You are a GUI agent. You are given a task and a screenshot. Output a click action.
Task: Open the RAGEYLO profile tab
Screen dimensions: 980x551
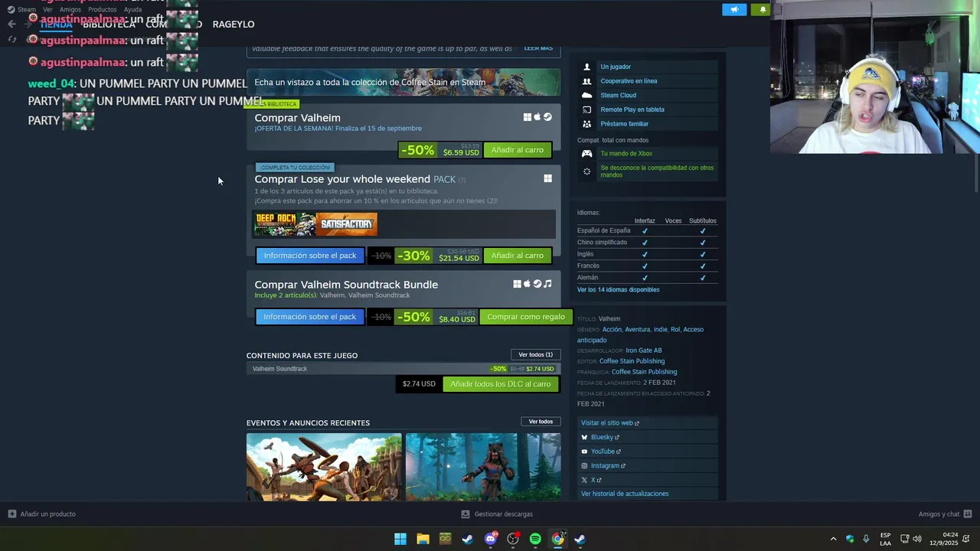click(234, 24)
